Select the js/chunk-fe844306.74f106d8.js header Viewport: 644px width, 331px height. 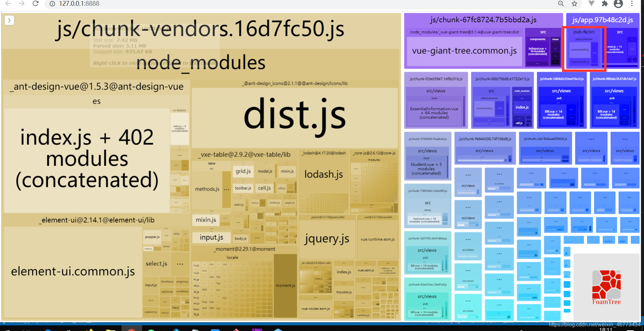[485, 139]
